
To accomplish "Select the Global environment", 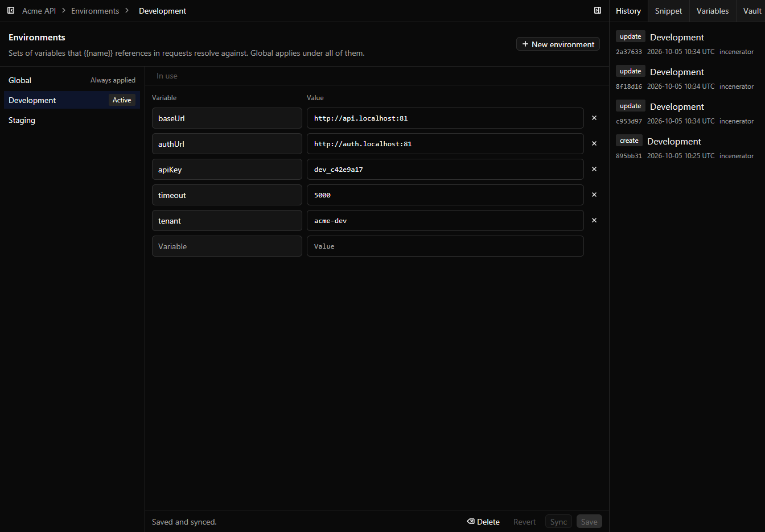I will tap(72, 80).
